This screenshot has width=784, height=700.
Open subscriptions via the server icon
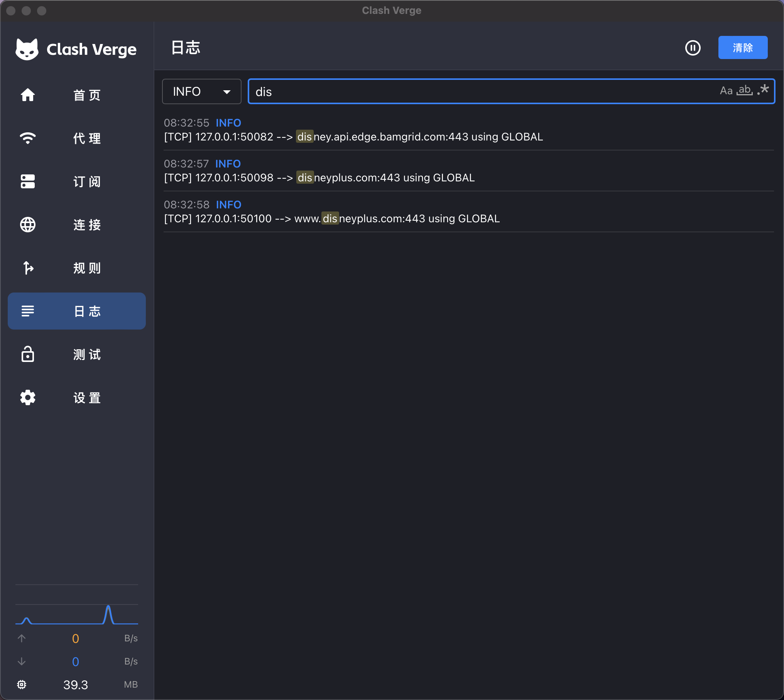click(x=28, y=181)
